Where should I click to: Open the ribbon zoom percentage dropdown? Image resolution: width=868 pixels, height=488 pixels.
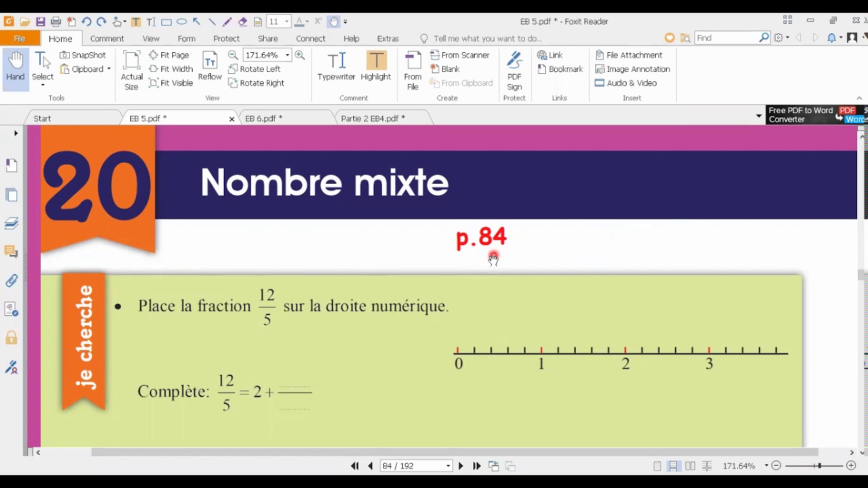pyautogui.click(x=288, y=55)
